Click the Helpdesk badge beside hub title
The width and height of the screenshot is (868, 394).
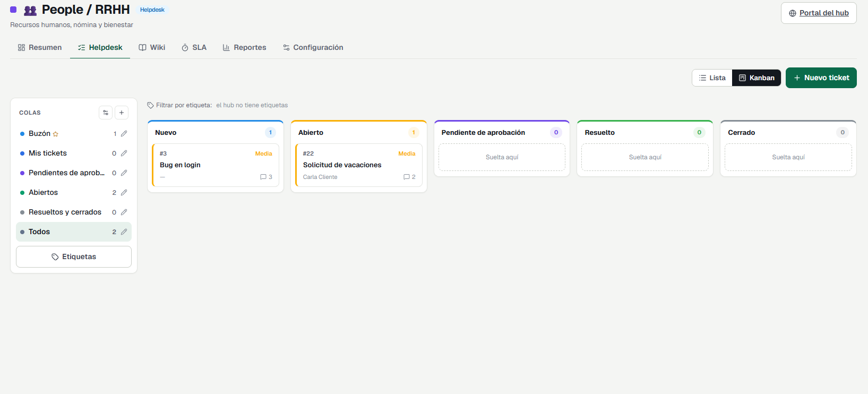[x=152, y=10]
